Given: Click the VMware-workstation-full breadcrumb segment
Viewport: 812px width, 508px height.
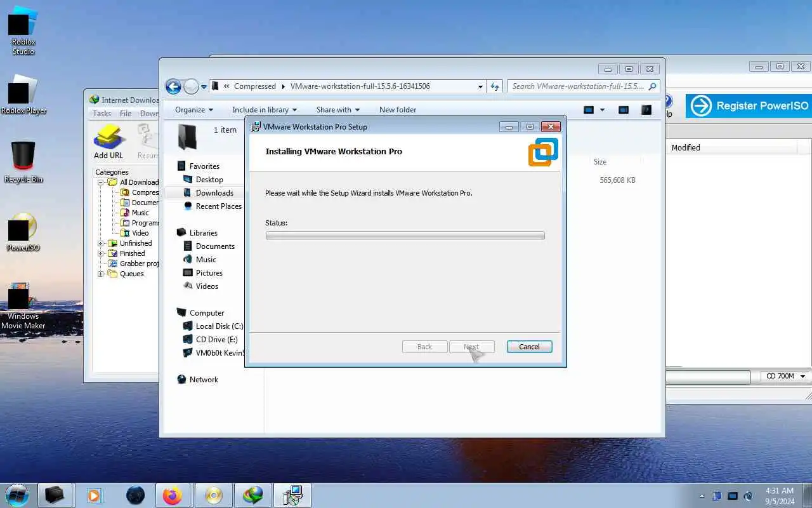Looking at the screenshot, I should (x=360, y=86).
